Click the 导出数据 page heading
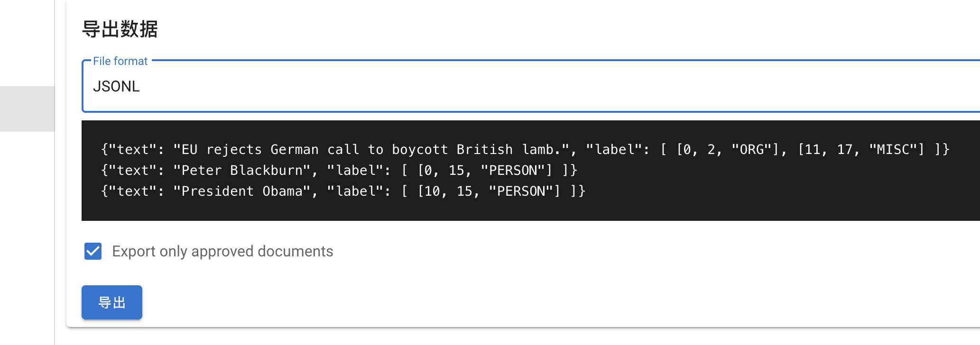980x345 pixels. (120, 29)
